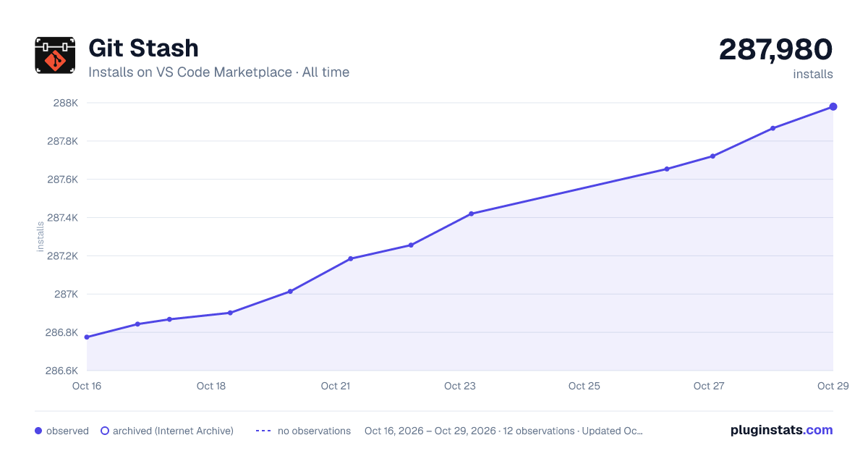Click the Oct 18 x-axis label
This screenshot has height=456, width=868.
coord(211,386)
